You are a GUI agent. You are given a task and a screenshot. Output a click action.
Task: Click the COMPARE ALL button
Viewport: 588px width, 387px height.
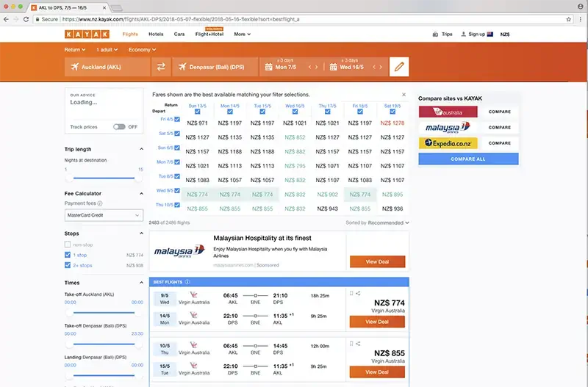coord(468,159)
